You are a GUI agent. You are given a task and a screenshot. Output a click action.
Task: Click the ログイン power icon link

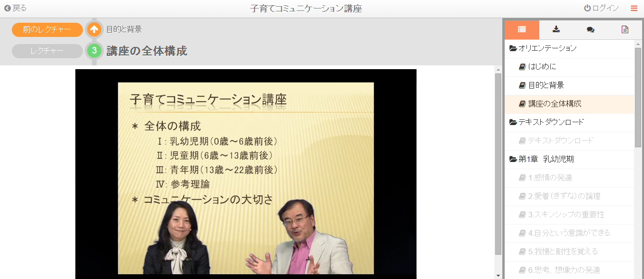pos(601,8)
